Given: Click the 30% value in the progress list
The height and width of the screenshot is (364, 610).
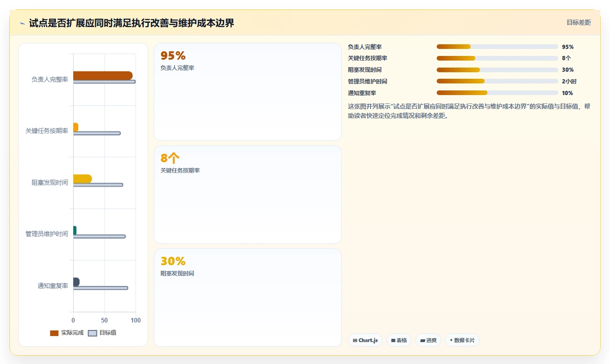Looking at the screenshot, I should pos(568,70).
